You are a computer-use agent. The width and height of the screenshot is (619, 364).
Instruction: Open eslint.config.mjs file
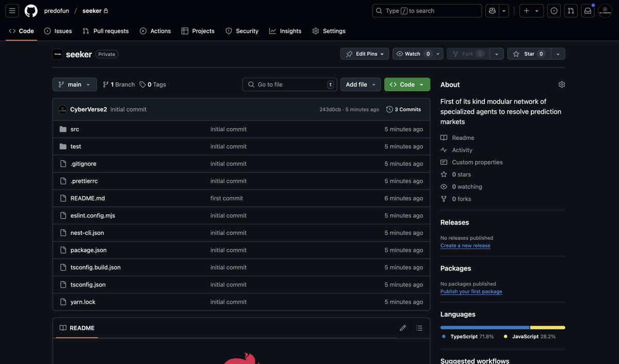(x=93, y=216)
